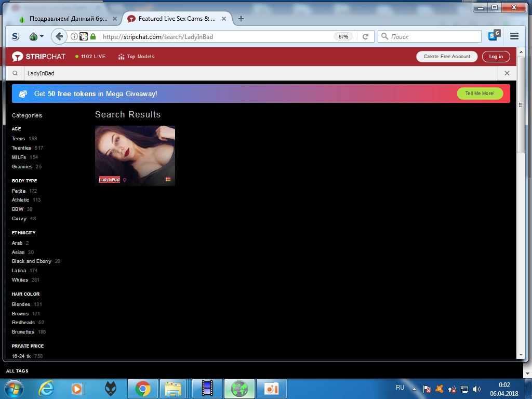The height and width of the screenshot is (399, 532).
Task: Reset zoom by clicking the 67% indicator
Action: pyautogui.click(x=343, y=37)
